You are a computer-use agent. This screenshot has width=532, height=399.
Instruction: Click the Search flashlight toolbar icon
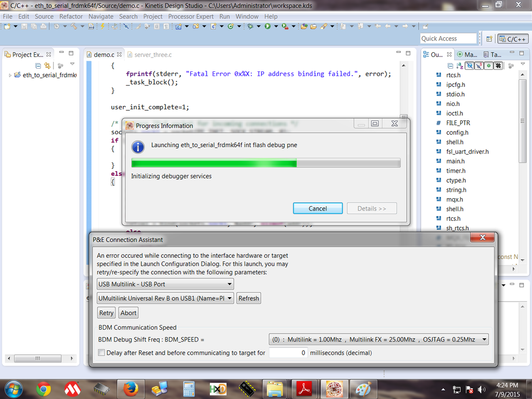(324, 26)
